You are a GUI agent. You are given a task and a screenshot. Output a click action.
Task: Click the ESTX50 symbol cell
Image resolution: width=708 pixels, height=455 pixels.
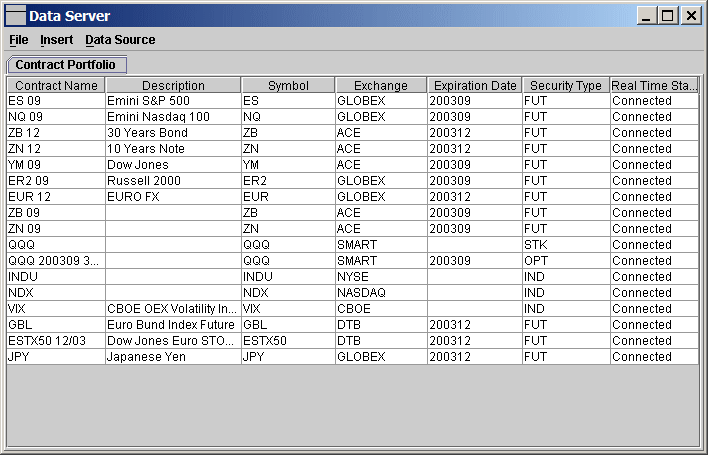click(x=289, y=341)
